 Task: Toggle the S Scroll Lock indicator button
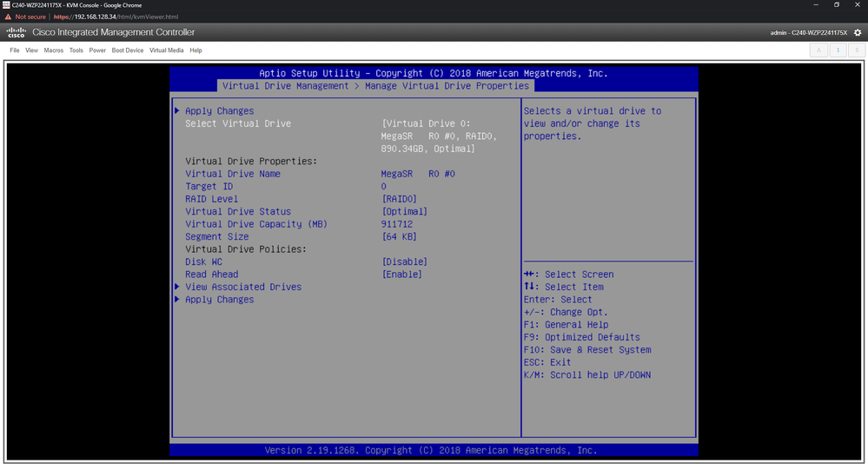[x=857, y=50]
